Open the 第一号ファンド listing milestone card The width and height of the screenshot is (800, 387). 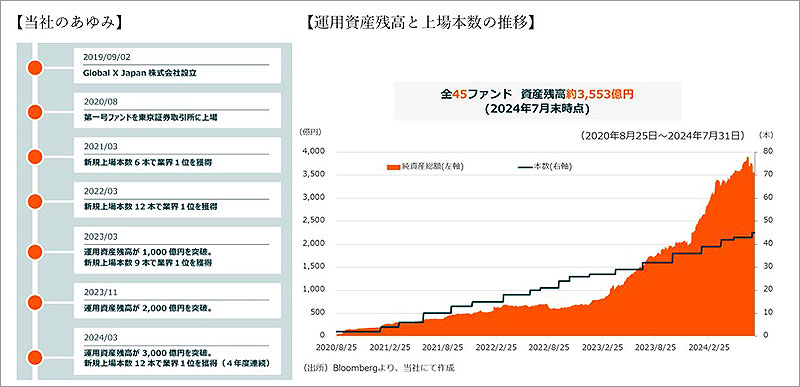click(x=178, y=110)
